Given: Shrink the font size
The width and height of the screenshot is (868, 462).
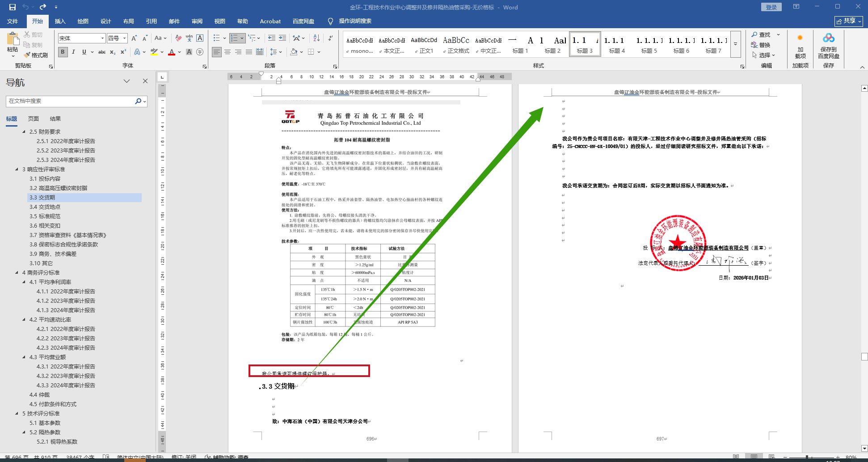Looking at the screenshot, I should click(145, 38).
